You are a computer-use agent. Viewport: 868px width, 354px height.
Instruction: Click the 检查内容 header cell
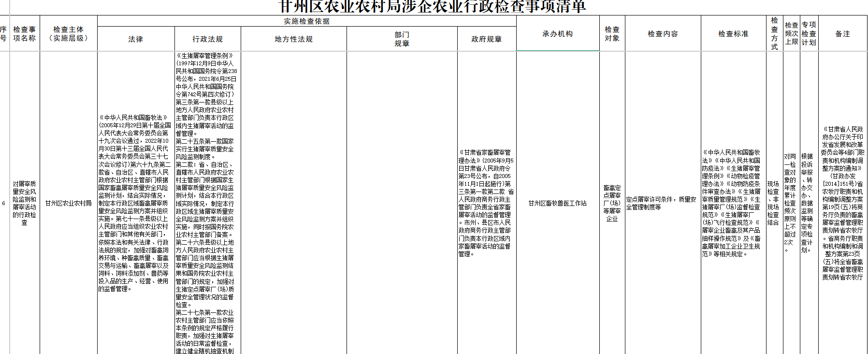(x=663, y=34)
